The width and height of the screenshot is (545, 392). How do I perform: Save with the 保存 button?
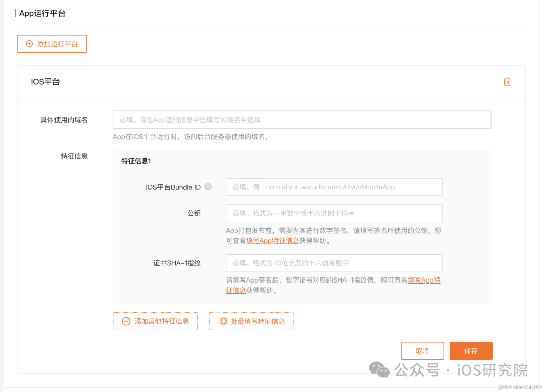[471, 351]
